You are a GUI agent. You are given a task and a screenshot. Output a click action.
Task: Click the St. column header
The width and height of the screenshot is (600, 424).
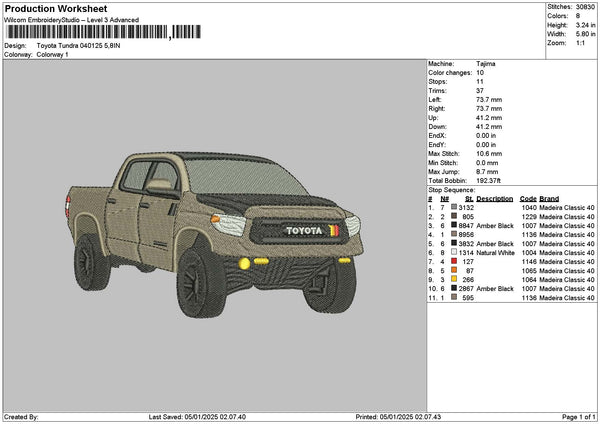point(468,198)
